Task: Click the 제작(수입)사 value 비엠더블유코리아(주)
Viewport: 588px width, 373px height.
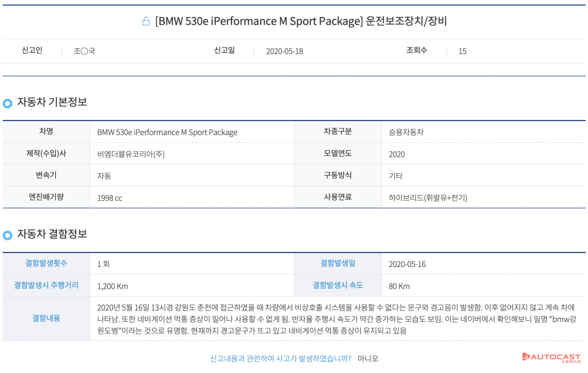Action: (131, 154)
